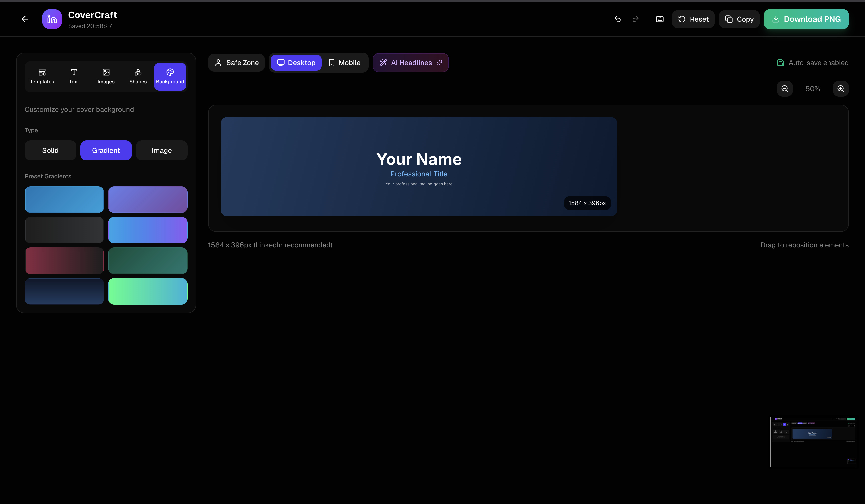Screen dimensions: 865x504
Task: Open the keyboard shortcuts panel
Action: coord(660,19)
